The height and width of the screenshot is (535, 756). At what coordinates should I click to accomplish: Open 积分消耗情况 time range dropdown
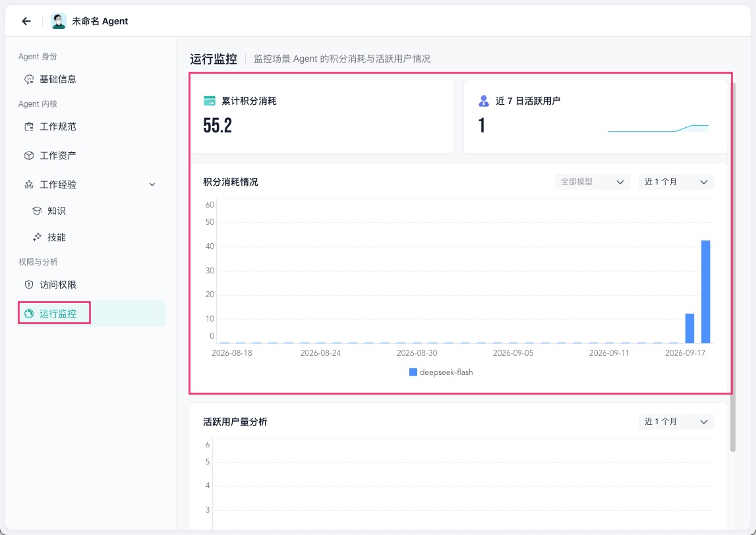click(x=676, y=182)
